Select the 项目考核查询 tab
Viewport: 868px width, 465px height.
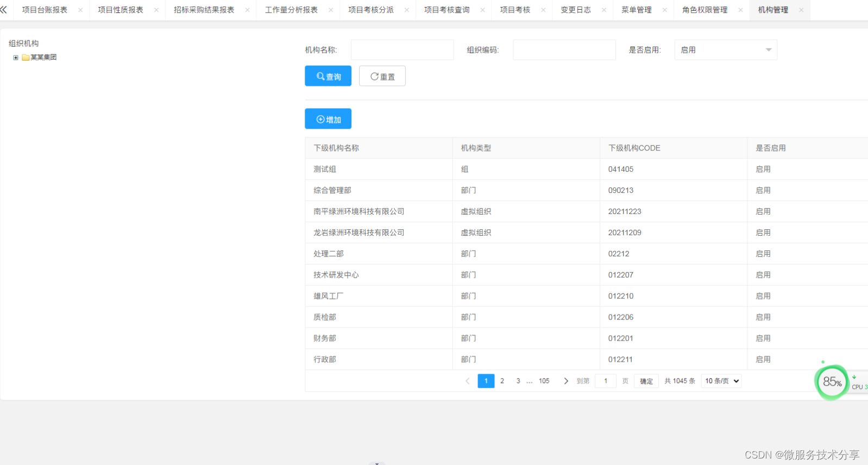coord(447,10)
